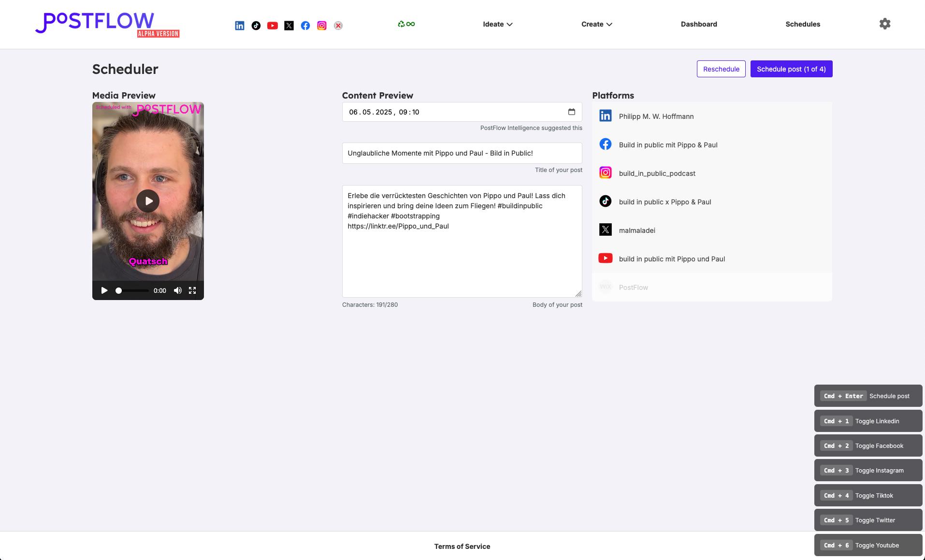Expand the Ideate dropdown menu
The width and height of the screenshot is (925, 560).
[x=497, y=24]
